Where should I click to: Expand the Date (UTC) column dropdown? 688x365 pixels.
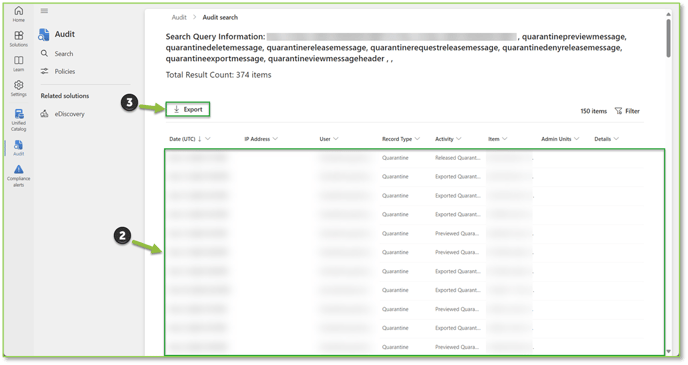208,139
